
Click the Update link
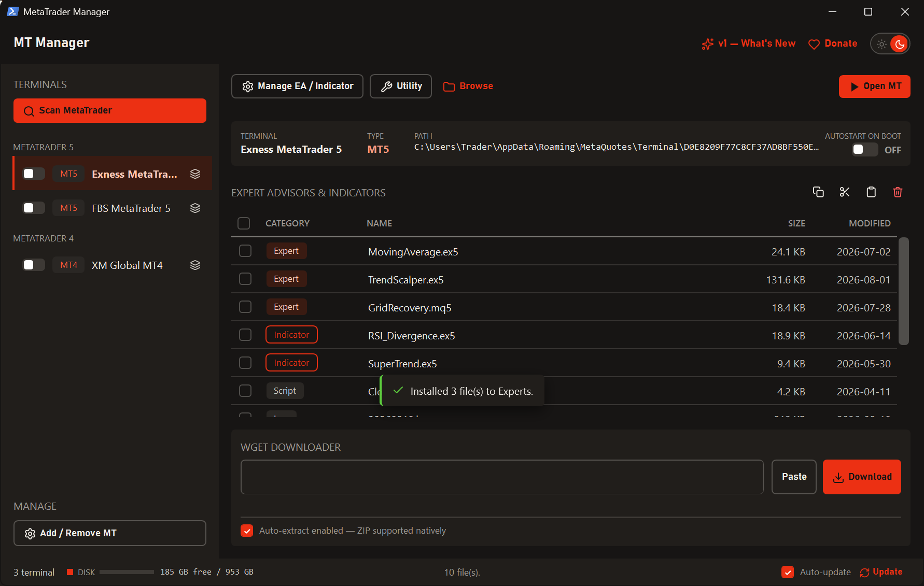(881, 572)
